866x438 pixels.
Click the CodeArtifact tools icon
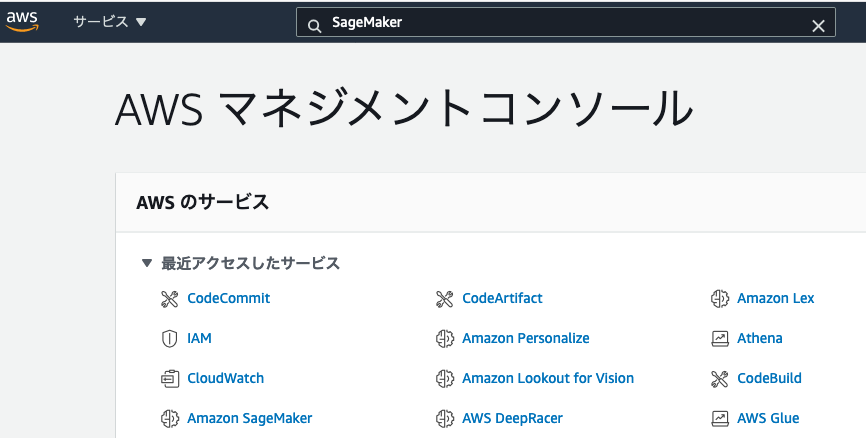pyautogui.click(x=445, y=299)
